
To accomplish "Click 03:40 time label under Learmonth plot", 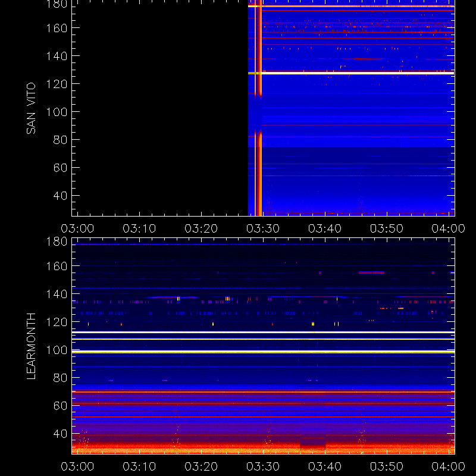I will 325,466.
